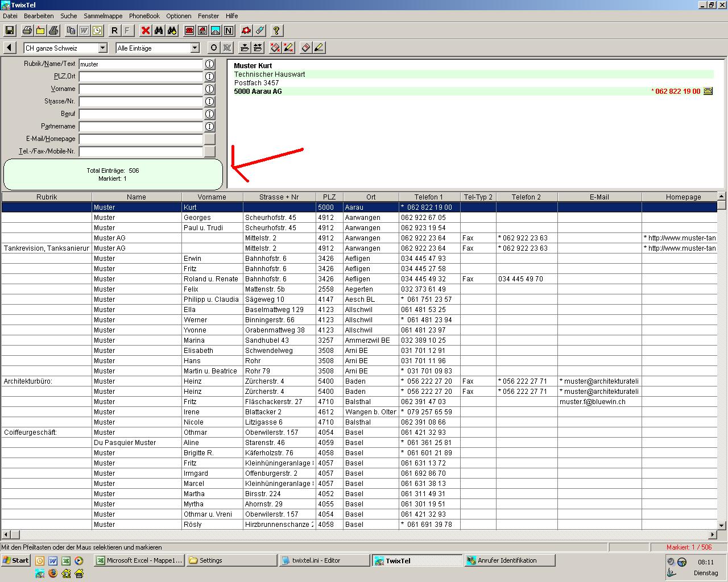Image resolution: width=728 pixels, height=582 pixels.
Task: Open the 'CH ganze Schweiz' region dropdown
Action: pyautogui.click(x=103, y=48)
